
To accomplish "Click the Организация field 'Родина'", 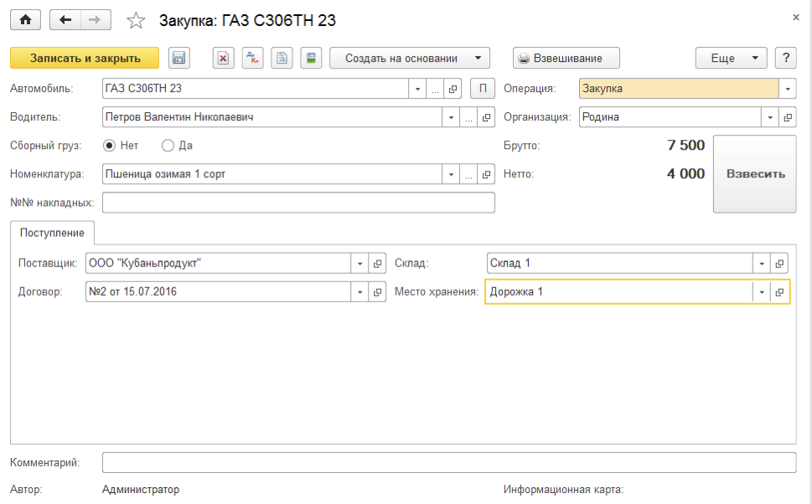I will click(670, 117).
